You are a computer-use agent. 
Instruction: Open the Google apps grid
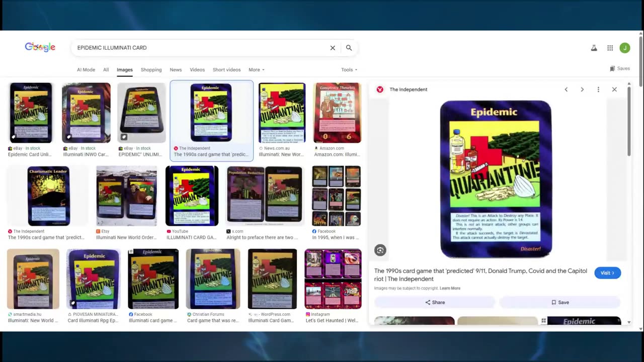[x=610, y=48]
